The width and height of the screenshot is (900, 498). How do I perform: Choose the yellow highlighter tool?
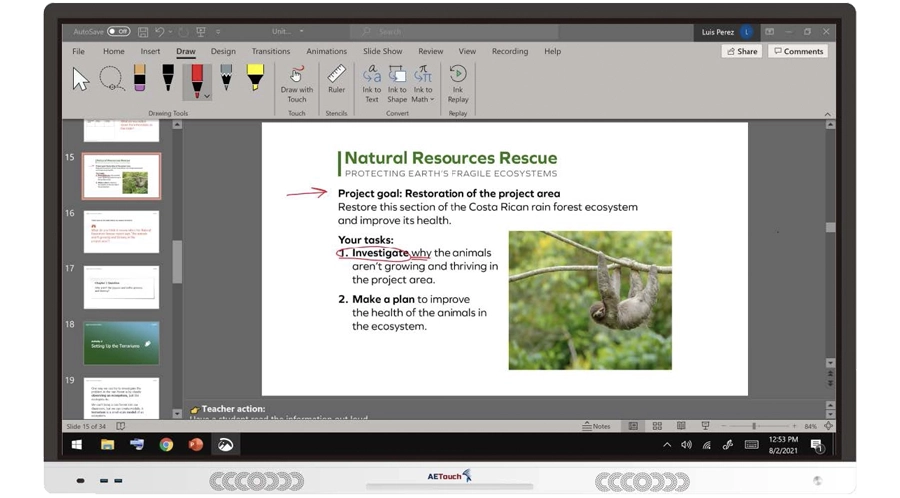pos(255,79)
